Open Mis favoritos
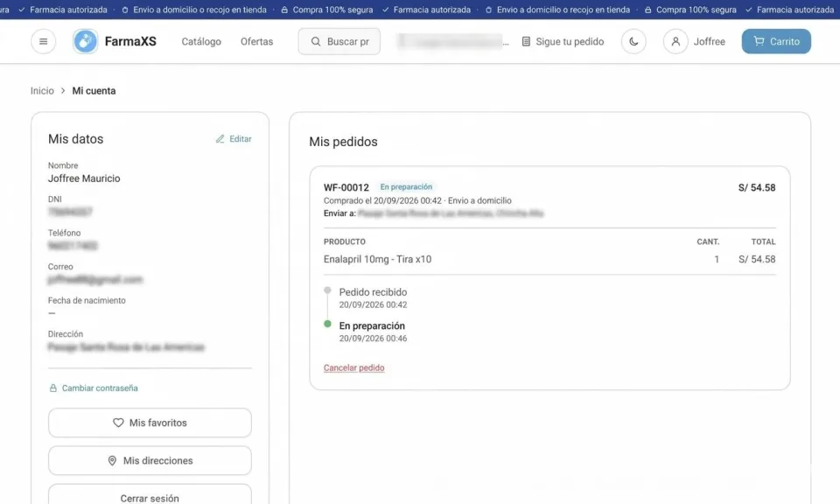The height and width of the screenshot is (504, 840). click(150, 423)
